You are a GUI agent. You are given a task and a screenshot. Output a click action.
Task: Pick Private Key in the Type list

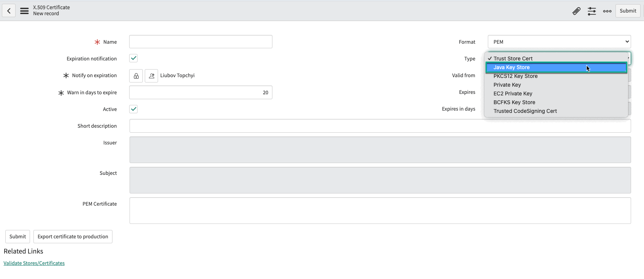507,85
